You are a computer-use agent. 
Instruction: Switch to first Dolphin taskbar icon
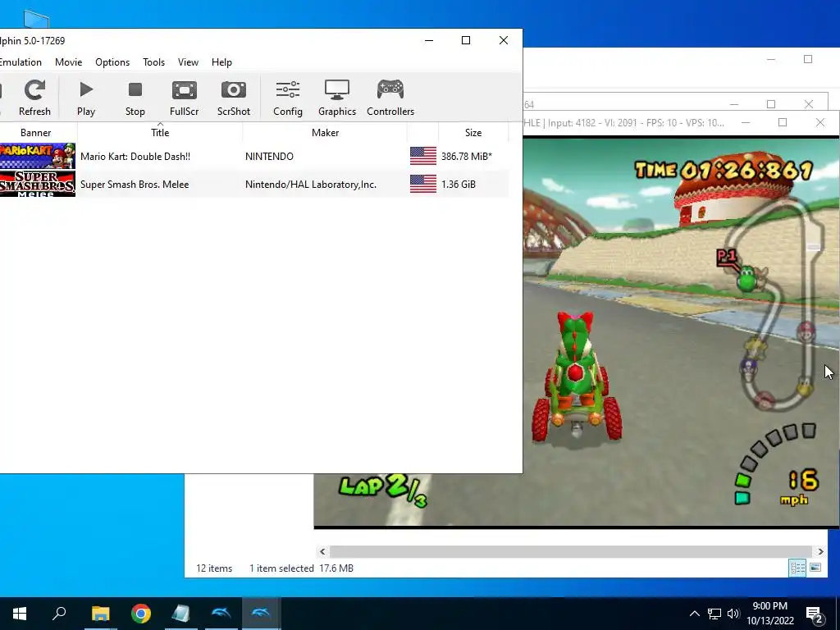(221, 614)
